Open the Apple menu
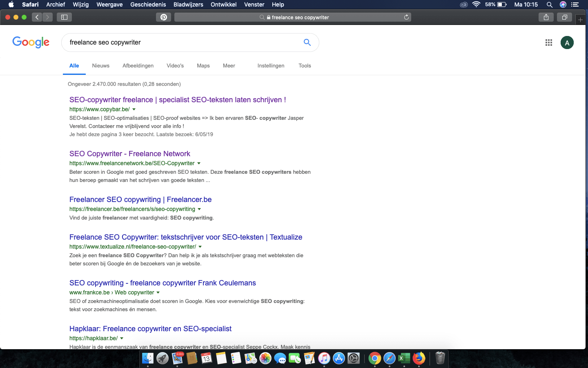Image resolution: width=588 pixels, height=368 pixels. [x=11, y=4]
